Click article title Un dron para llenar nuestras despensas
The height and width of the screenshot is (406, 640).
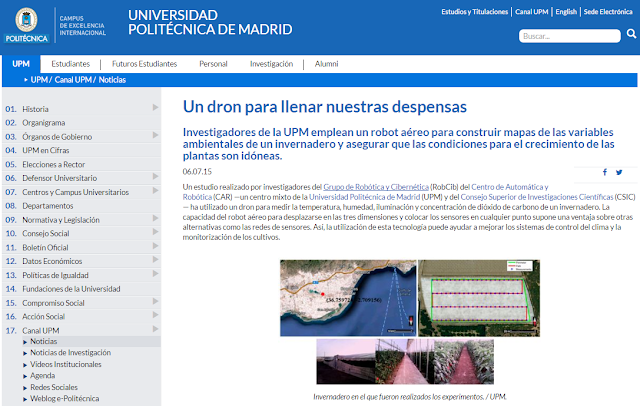324,107
